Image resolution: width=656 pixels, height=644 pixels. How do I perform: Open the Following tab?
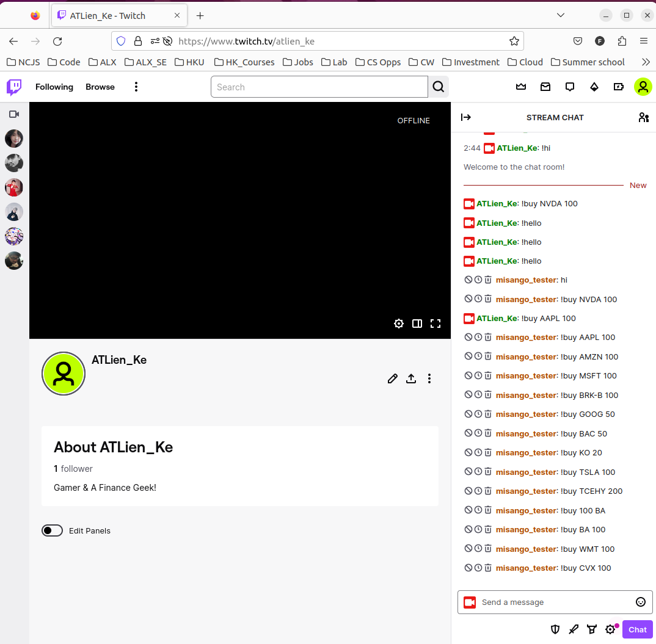54,87
